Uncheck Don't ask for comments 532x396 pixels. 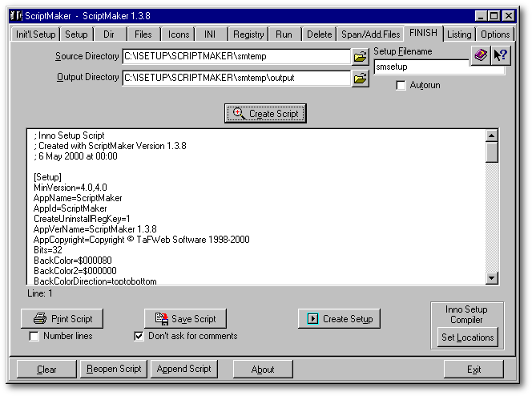click(139, 337)
